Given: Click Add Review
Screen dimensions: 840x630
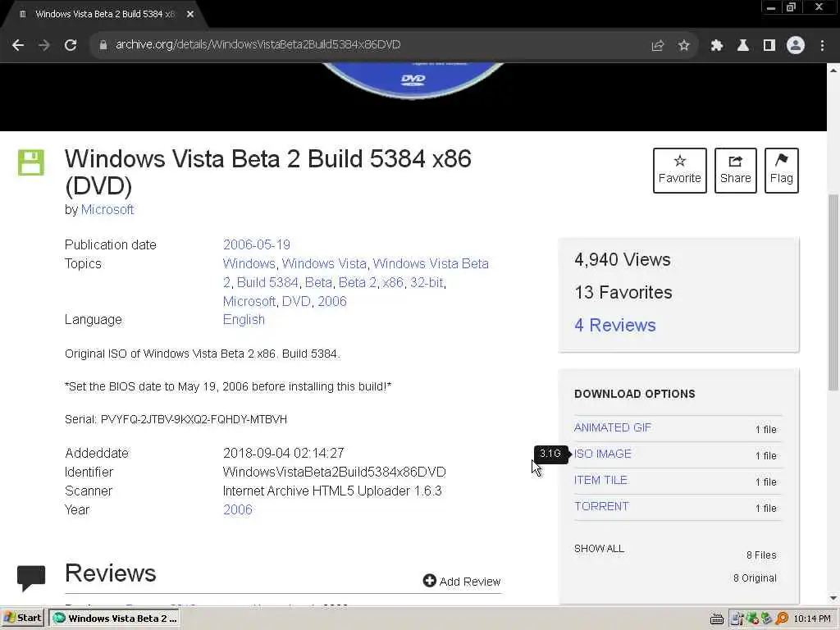Looking at the screenshot, I should tap(462, 582).
